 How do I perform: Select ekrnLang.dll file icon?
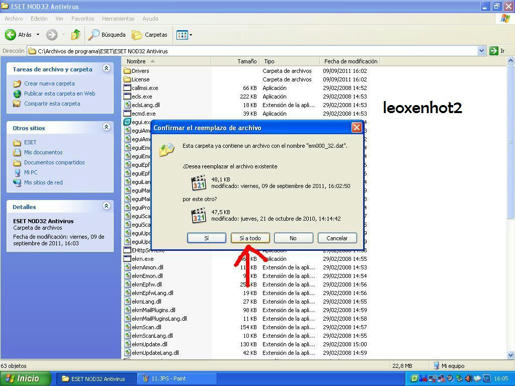point(127,302)
